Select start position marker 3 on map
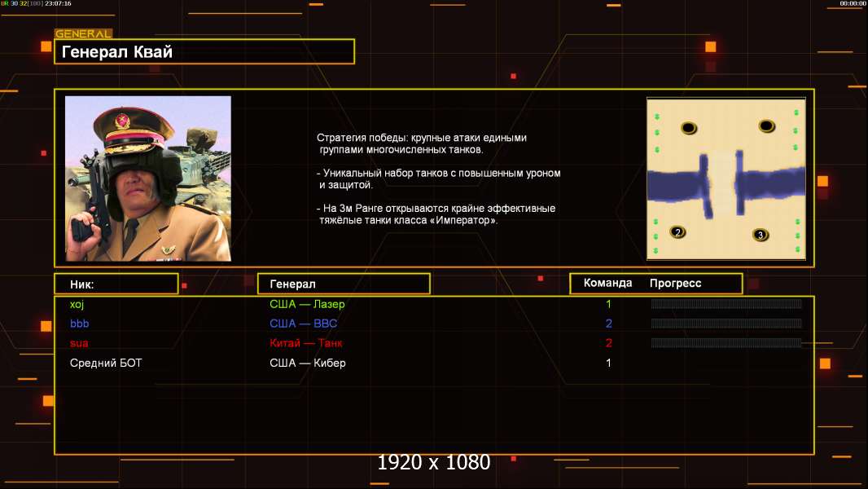The width and height of the screenshot is (868, 489). click(x=761, y=235)
